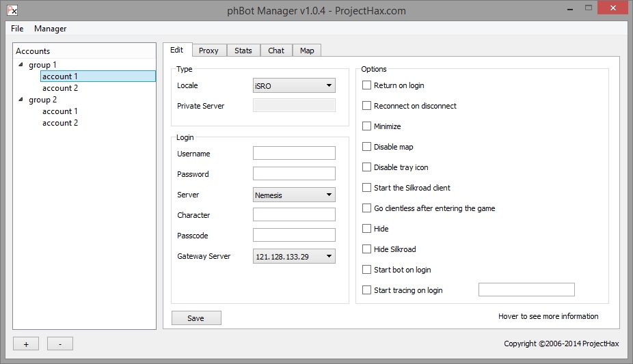Image resolution: width=633 pixels, height=364 pixels.
Task: Tick Go clientless after entering the game
Action: pyautogui.click(x=367, y=208)
